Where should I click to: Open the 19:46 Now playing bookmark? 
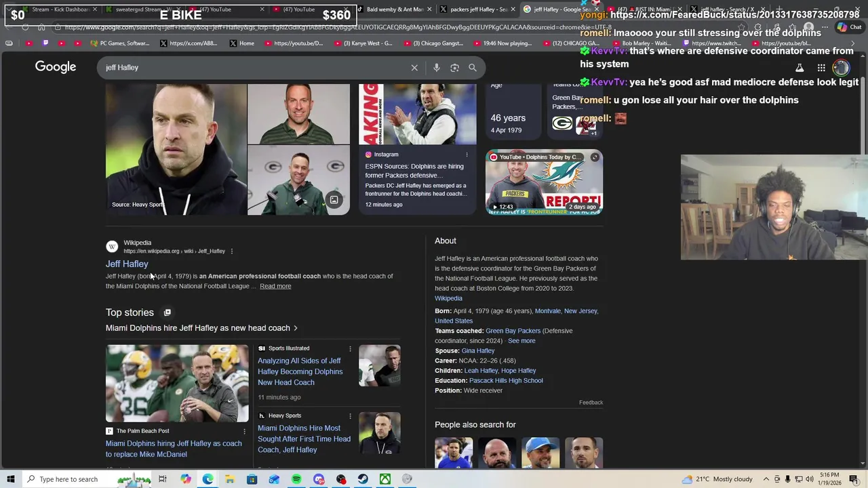pos(502,43)
